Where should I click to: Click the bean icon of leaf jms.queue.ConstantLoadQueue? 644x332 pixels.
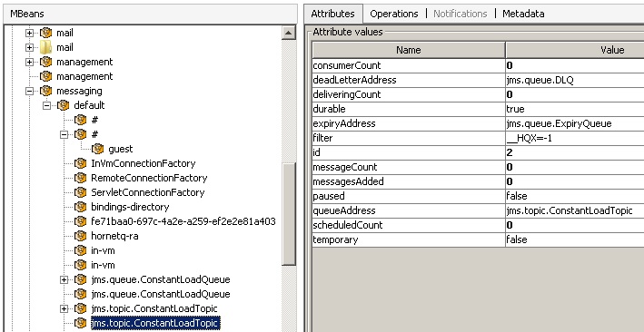point(81,294)
